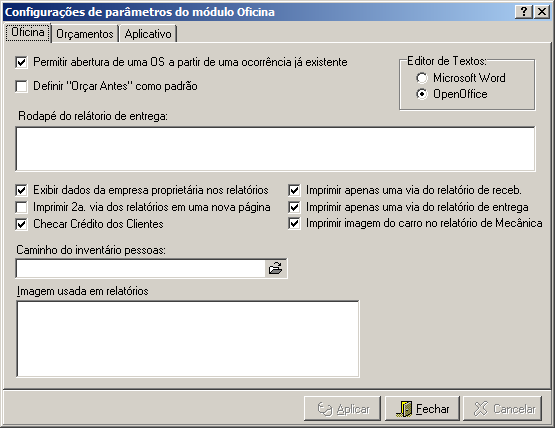555x428 pixels.
Task: Open the Aplicativo tab
Action: tap(148, 34)
